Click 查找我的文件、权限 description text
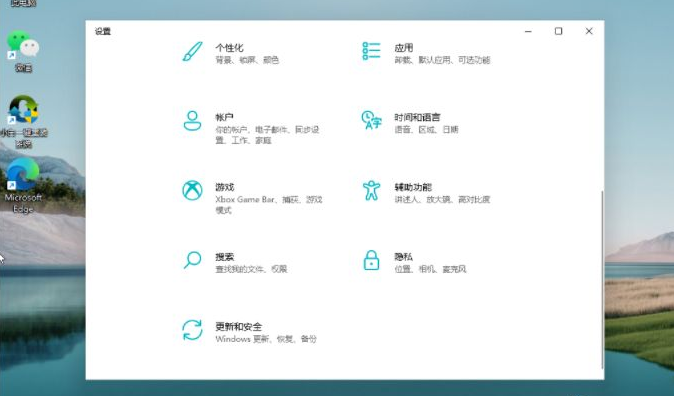The width and height of the screenshot is (674, 396). 251,269
